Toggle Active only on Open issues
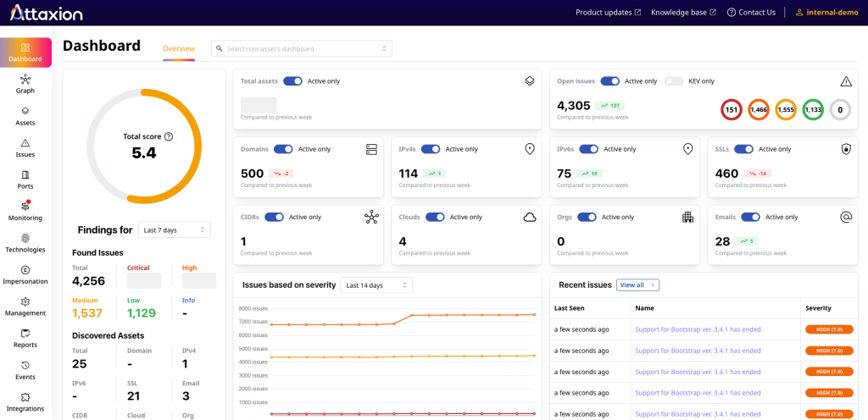This screenshot has height=420, width=868. (x=610, y=81)
